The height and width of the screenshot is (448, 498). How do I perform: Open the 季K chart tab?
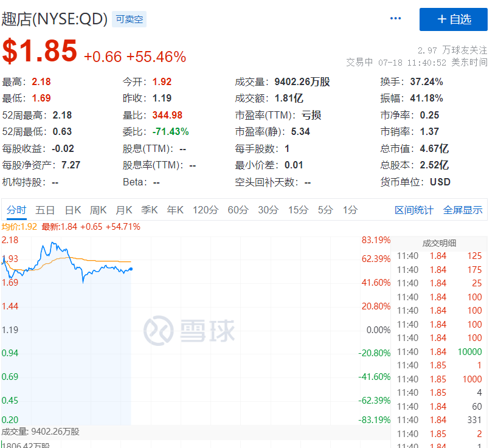[x=149, y=210]
